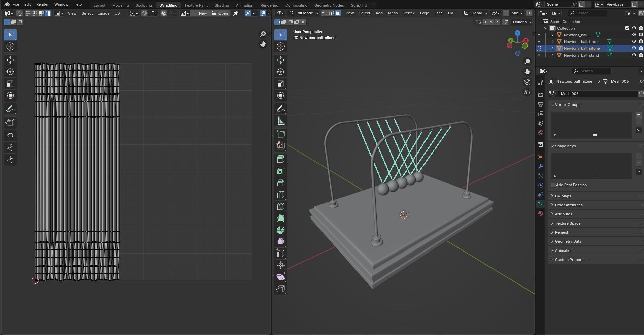Switch to the Shading workspace
The height and width of the screenshot is (335, 644).
[x=222, y=5]
